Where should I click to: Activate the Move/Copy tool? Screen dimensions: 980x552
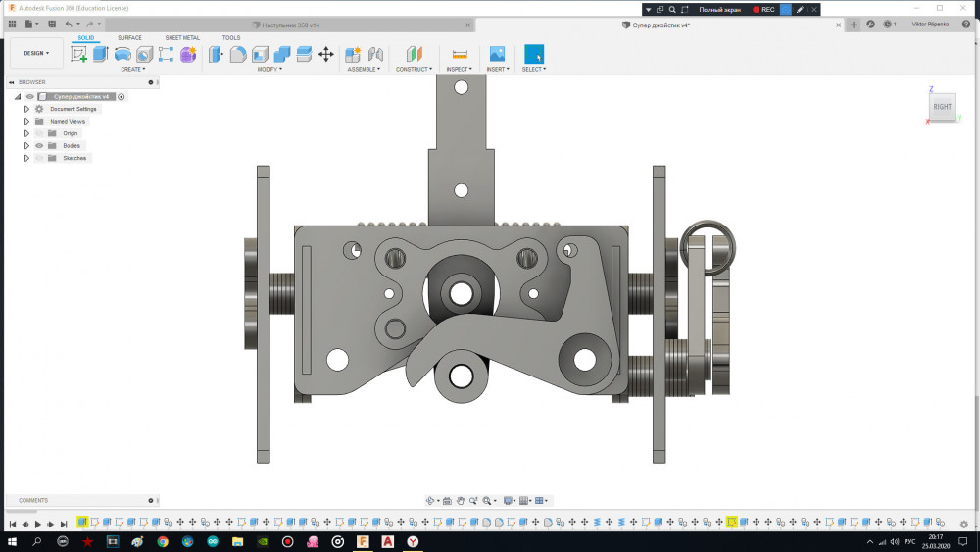326,54
